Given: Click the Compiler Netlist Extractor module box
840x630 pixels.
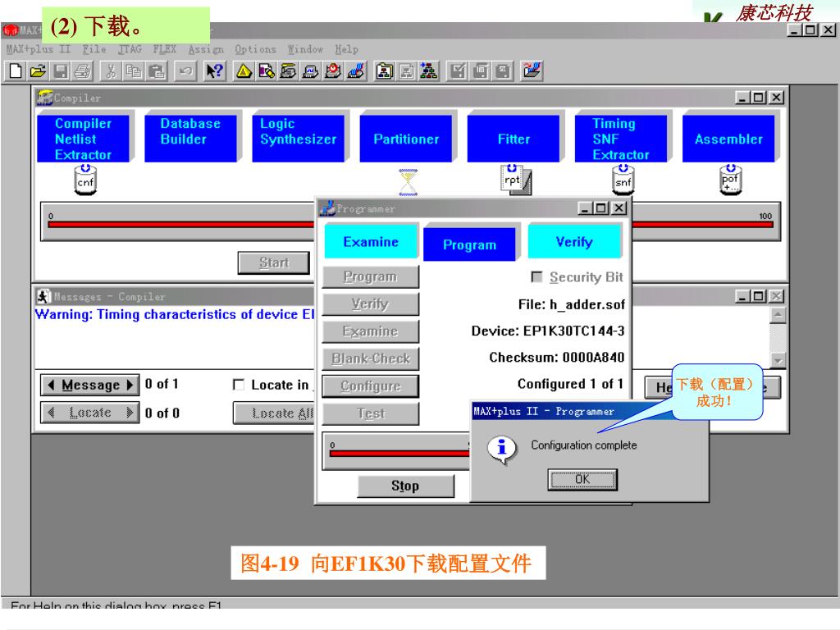Looking at the screenshot, I should pos(83,139).
